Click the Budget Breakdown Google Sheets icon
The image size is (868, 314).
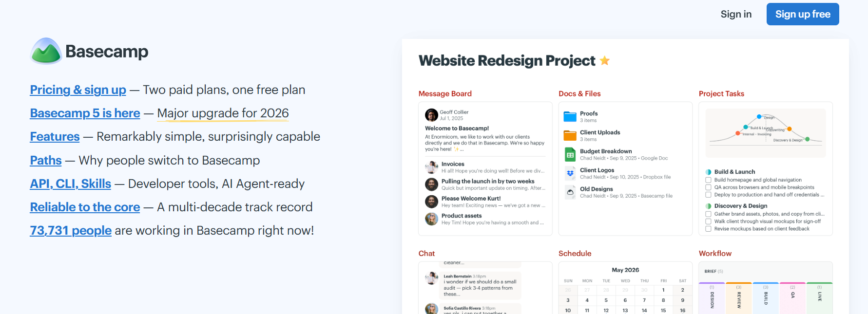point(570,154)
